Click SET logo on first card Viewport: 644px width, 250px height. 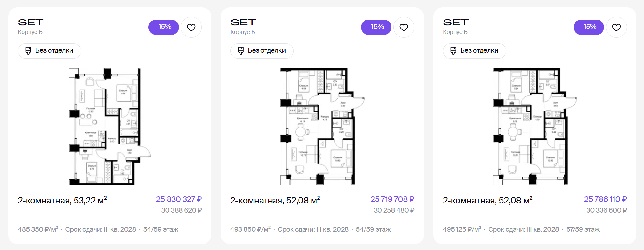[31, 22]
